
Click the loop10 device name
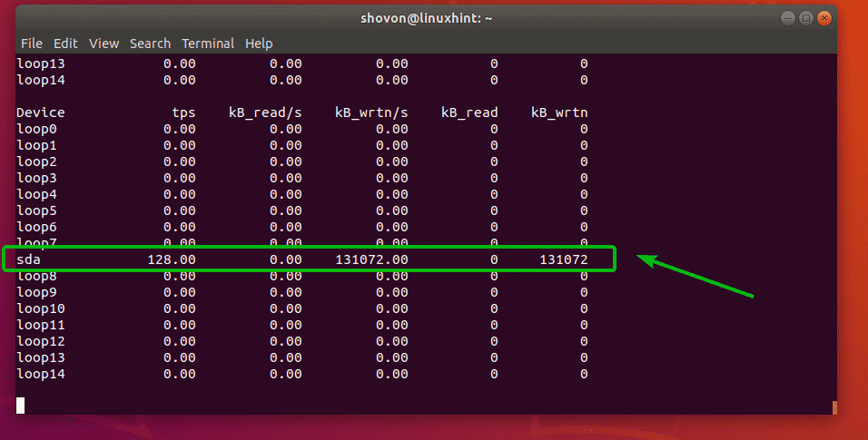[41, 308]
